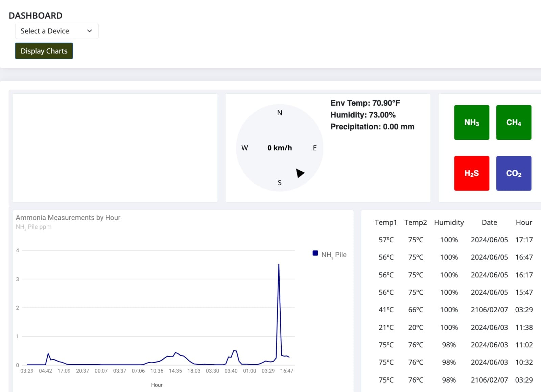541x392 pixels.
Task: Select the green CH4 gas tile
Action: click(x=514, y=122)
